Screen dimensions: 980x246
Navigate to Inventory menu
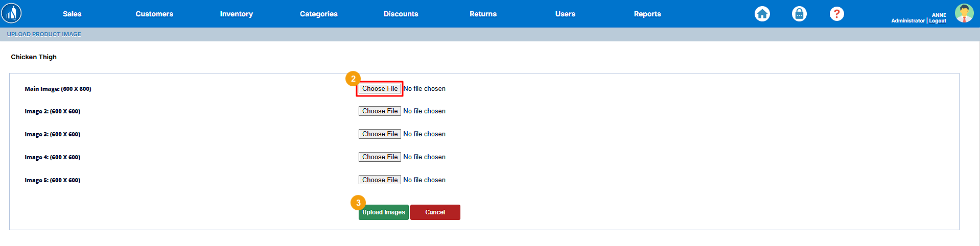236,14
